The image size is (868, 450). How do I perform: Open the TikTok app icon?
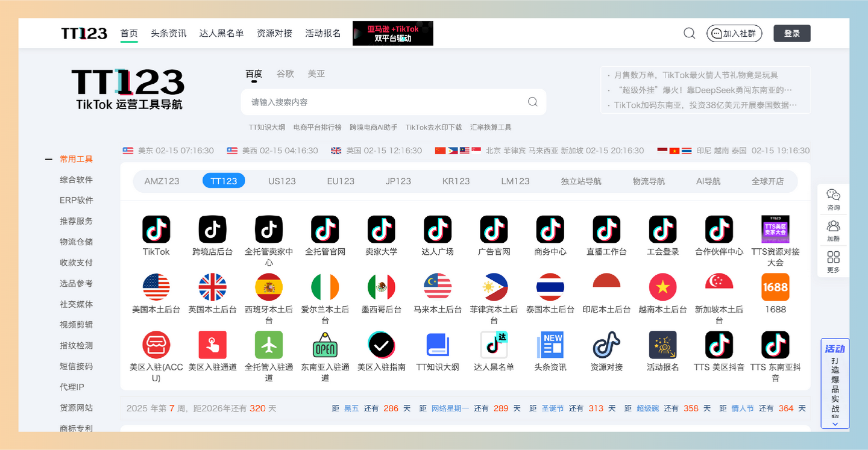156,230
